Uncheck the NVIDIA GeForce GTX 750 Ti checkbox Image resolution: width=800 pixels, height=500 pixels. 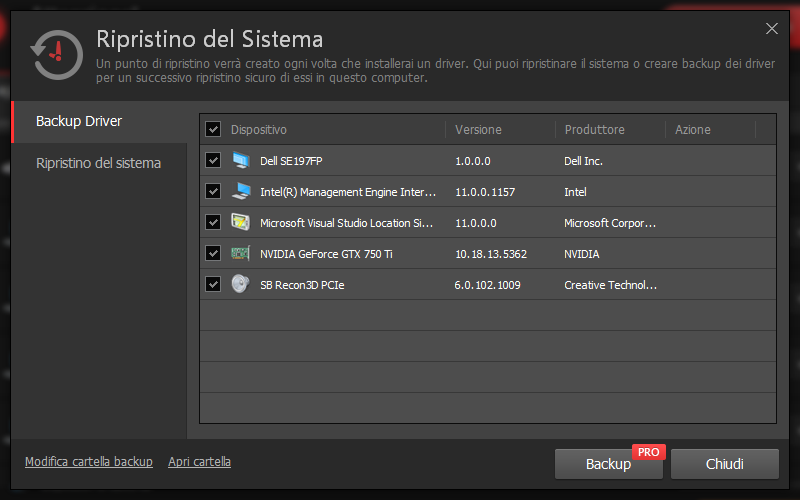[213, 253]
